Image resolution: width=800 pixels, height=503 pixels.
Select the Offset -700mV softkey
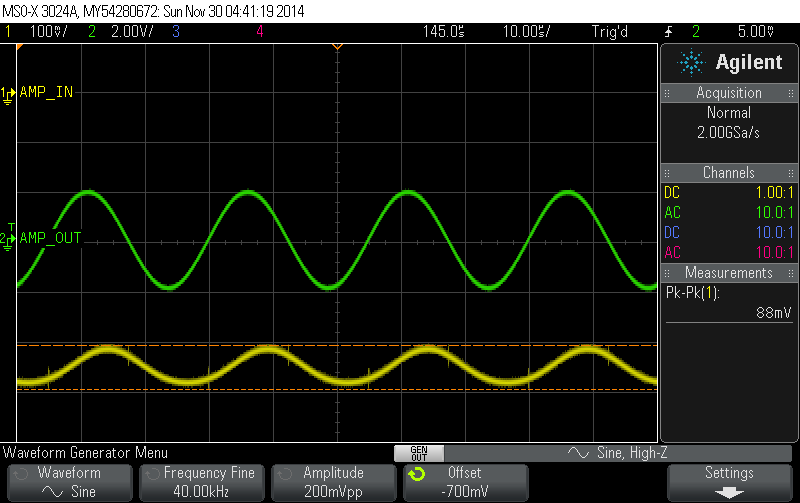[466, 483]
